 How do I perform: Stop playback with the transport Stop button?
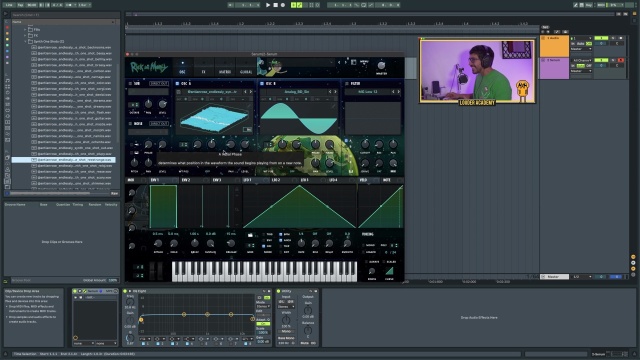click(276, 5)
